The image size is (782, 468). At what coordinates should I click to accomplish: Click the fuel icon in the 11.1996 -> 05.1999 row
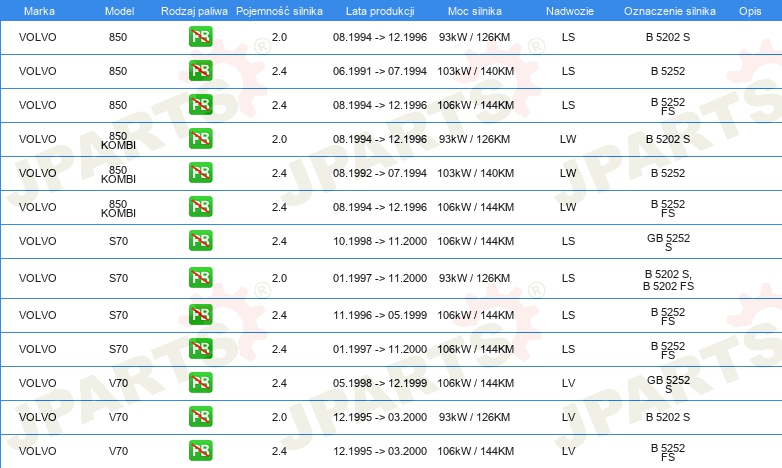click(200, 314)
